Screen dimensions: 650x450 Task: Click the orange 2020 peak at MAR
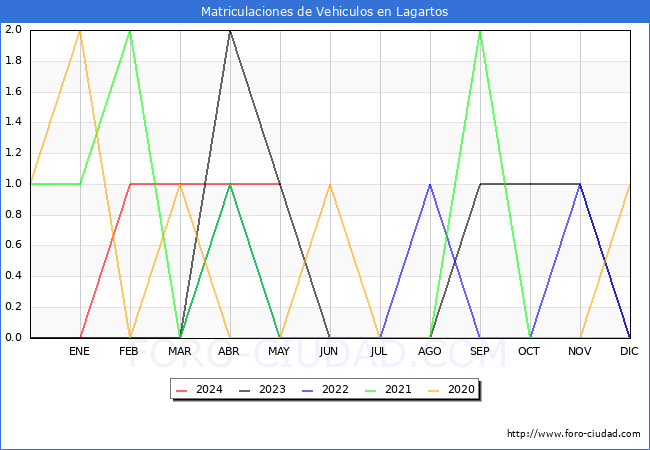point(180,184)
